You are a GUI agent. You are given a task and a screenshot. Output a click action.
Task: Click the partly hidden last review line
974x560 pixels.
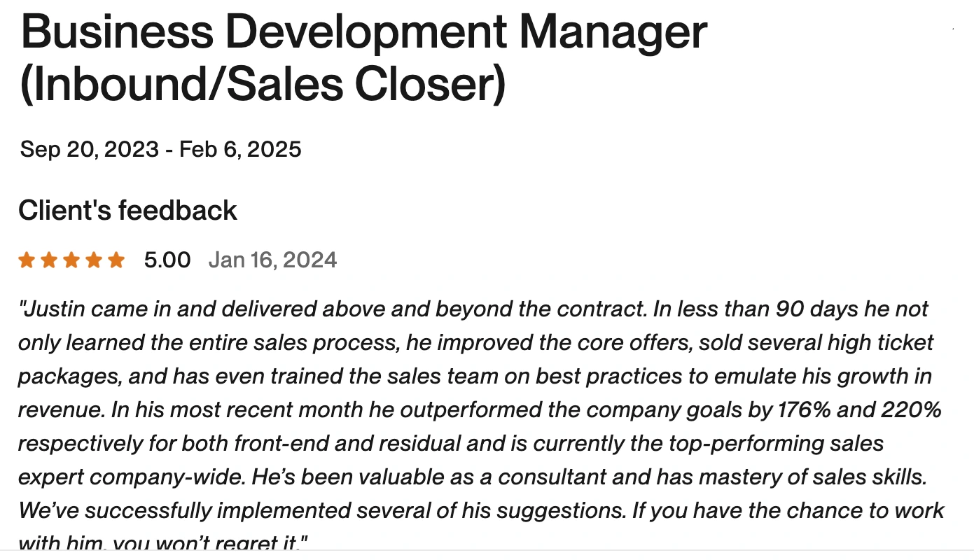[x=163, y=542]
